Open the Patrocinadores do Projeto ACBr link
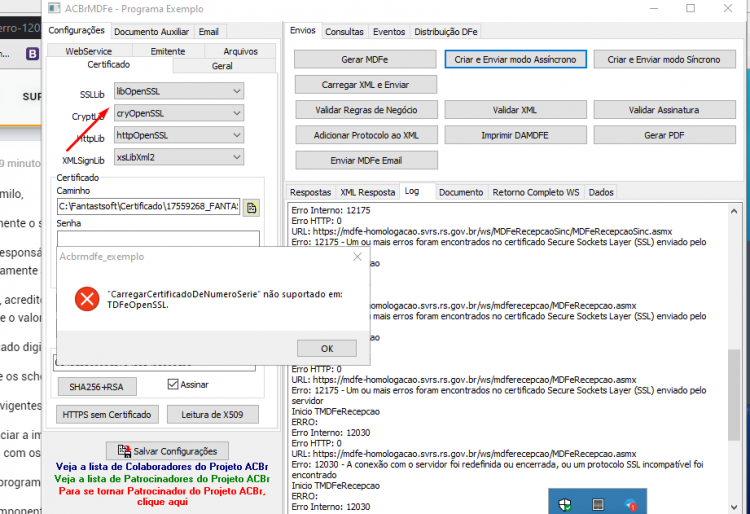The height and width of the screenshot is (514, 750). tap(162, 479)
